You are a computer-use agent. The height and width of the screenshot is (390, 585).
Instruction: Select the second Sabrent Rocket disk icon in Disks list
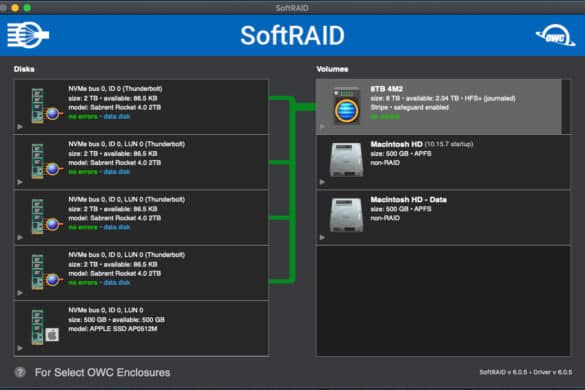[46, 161]
